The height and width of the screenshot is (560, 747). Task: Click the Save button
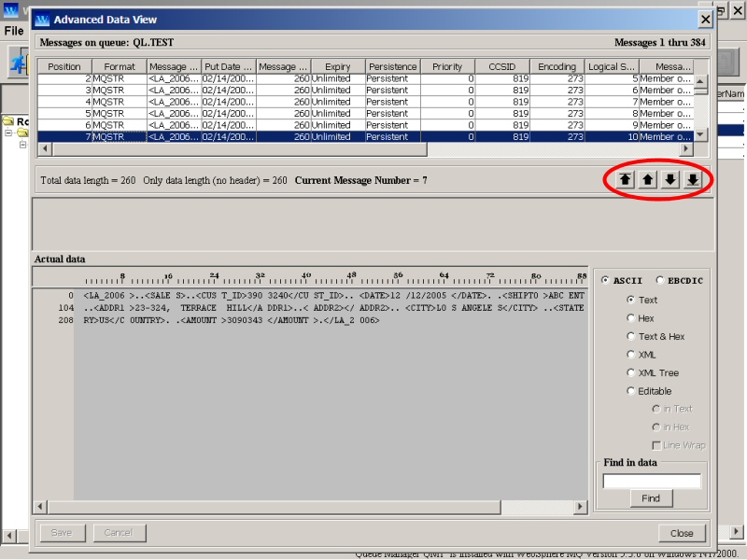tap(62, 532)
